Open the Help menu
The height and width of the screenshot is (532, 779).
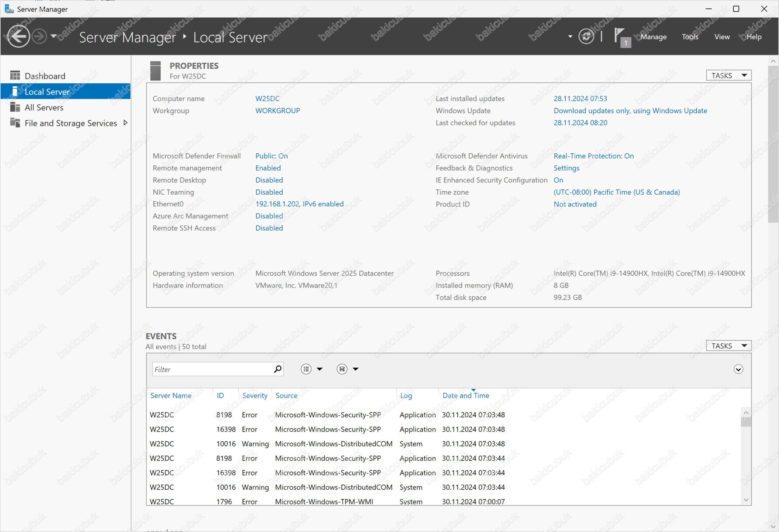pos(754,37)
